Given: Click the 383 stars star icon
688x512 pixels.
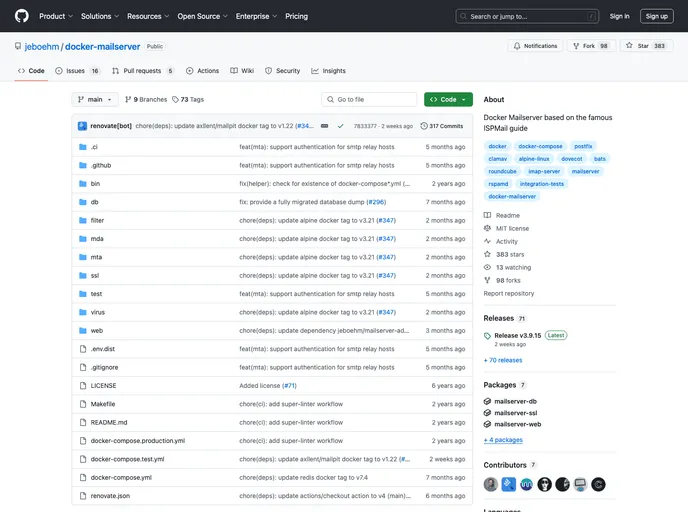Looking at the screenshot, I should point(487,254).
